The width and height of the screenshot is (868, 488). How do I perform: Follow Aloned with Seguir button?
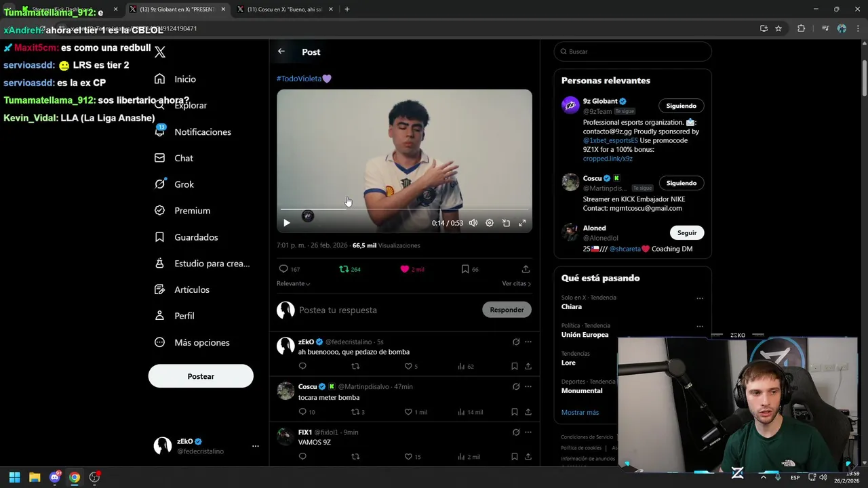click(x=686, y=232)
